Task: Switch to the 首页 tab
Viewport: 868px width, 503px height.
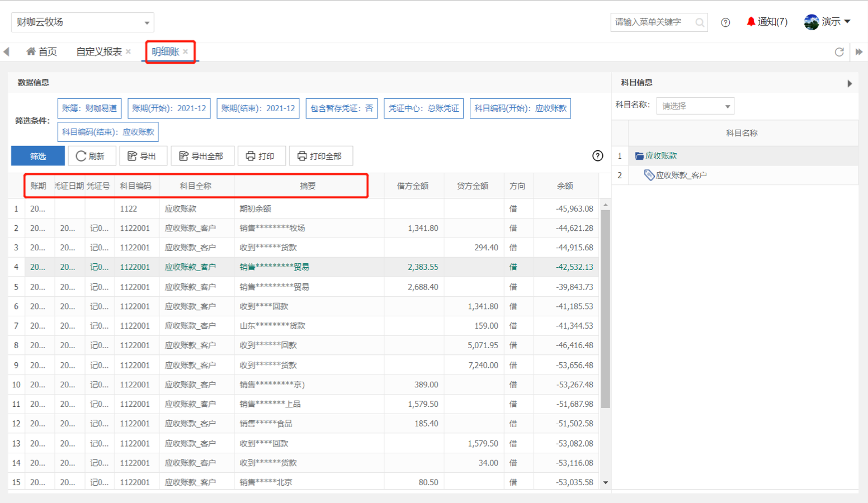Action: [42, 52]
